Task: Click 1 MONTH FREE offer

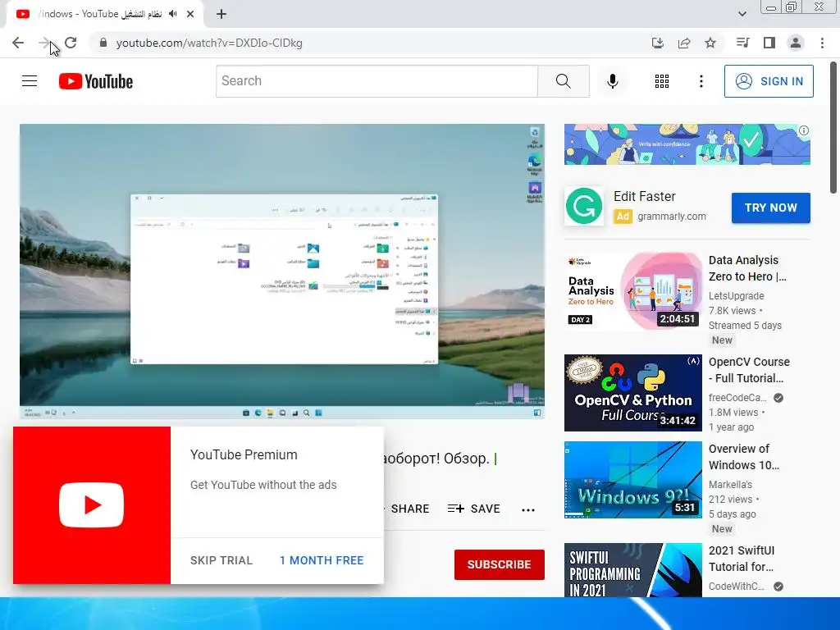Action: click(x=322, y=560)
